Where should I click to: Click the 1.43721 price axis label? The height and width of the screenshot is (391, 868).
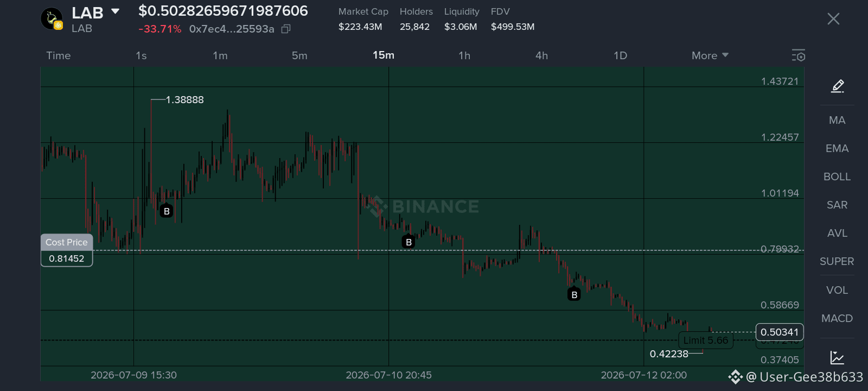(780, 81)
